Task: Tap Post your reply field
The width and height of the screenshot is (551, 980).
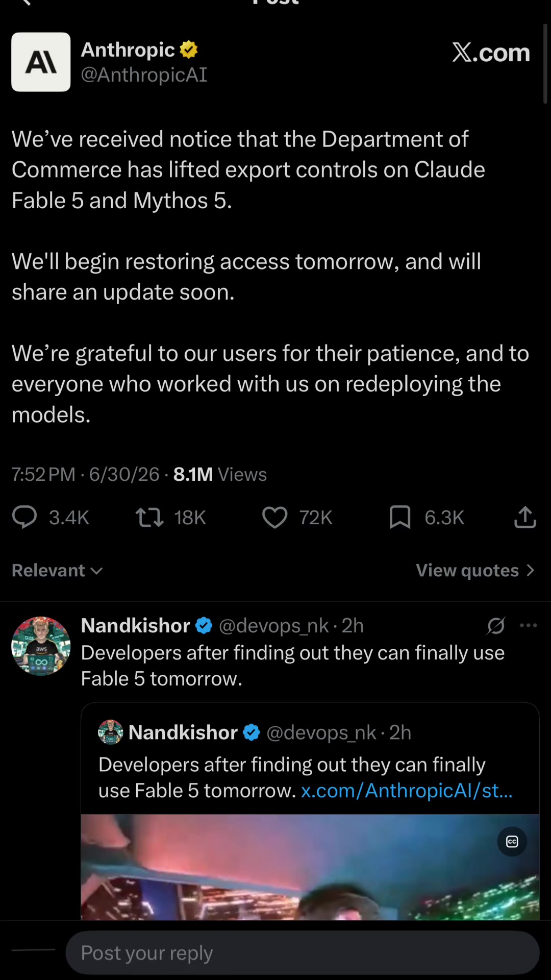Action: pyautogui.click(x=302, y=952)
